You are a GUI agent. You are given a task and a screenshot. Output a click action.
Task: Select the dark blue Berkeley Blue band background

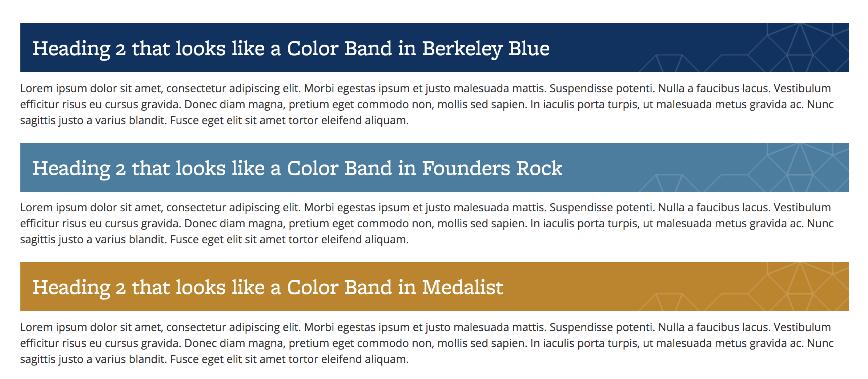[435, 48]
